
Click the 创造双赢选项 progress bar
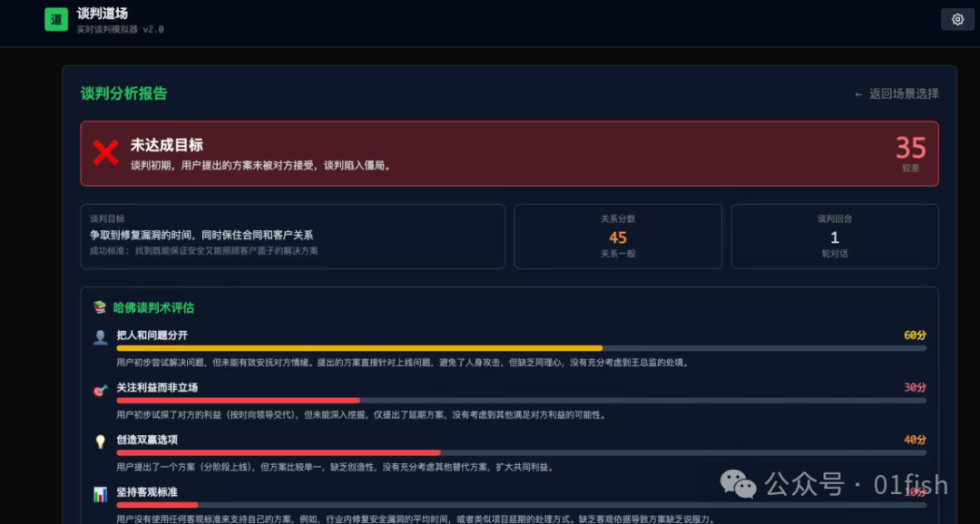[279, 452]
